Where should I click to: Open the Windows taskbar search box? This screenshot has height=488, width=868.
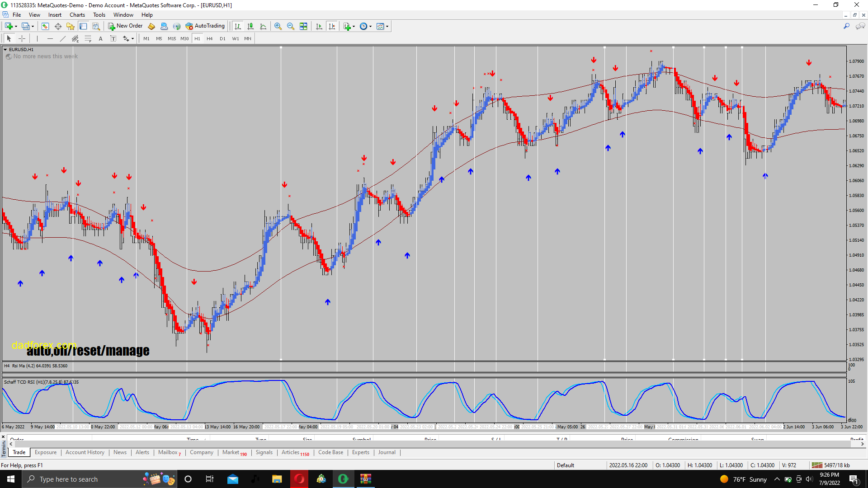tap(68, 479)
